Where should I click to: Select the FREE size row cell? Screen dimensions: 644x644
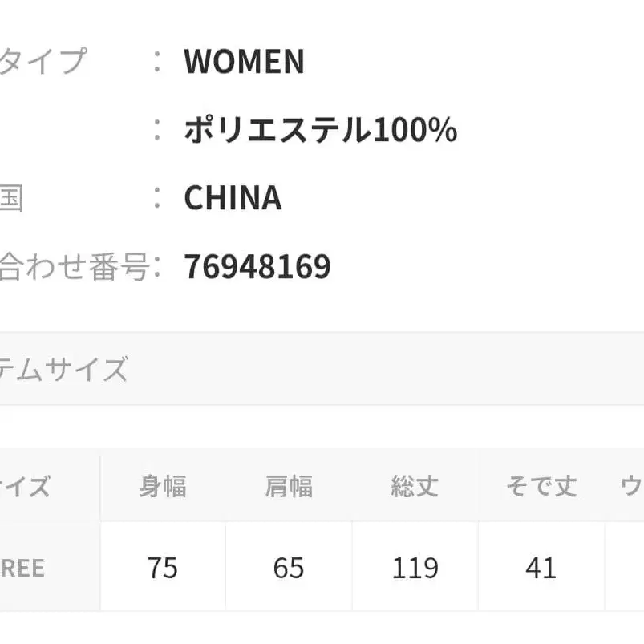(x=22, y=568)
